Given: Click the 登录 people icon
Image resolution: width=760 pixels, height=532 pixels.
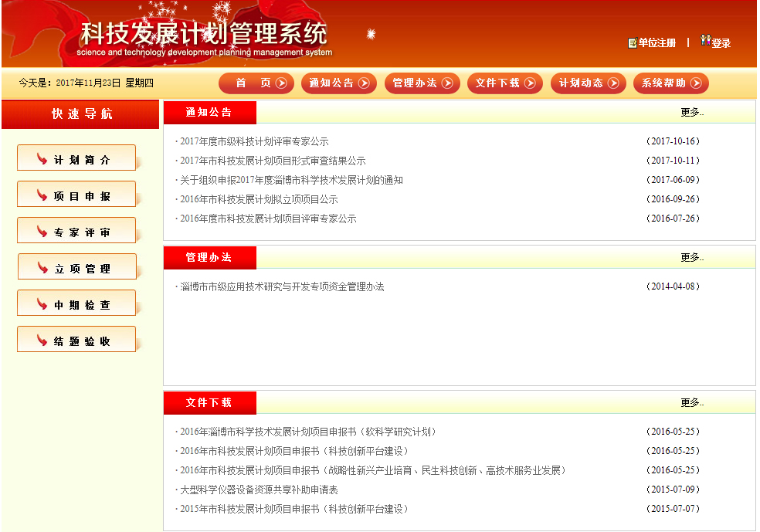Looking at the screenshot, I should [x=705, y=41].
